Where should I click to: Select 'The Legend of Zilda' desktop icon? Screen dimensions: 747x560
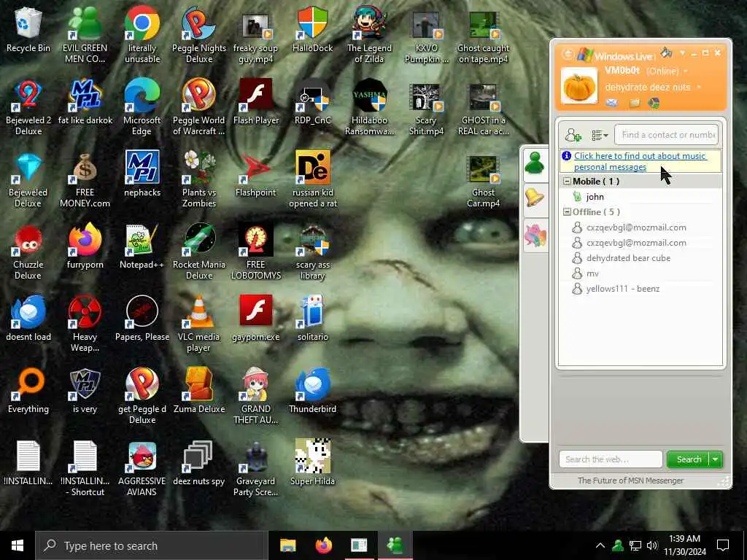369,35
